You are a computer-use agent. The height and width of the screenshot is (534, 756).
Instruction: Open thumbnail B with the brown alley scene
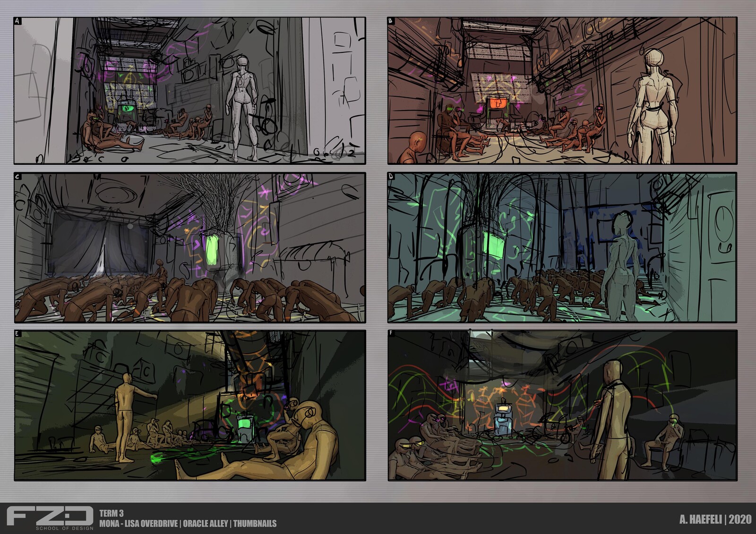click(562, 91)
